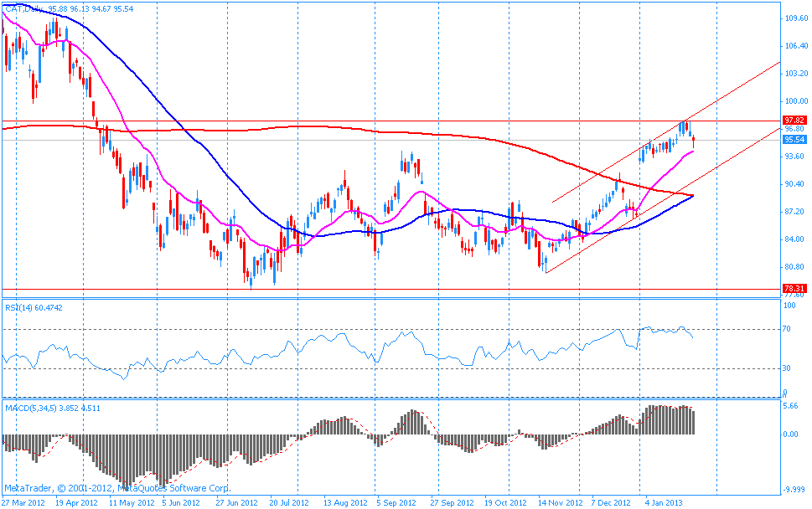Viewport: 812px width, 509px height.
Task: Click the 84.00 price scale label
Action: coord(794,239)
